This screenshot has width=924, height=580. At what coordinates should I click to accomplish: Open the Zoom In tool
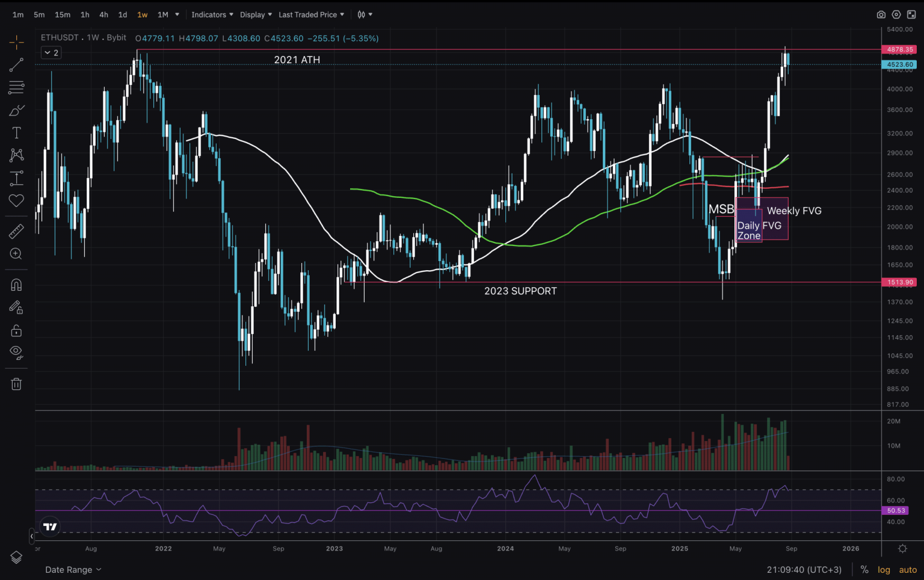[16, 254]
